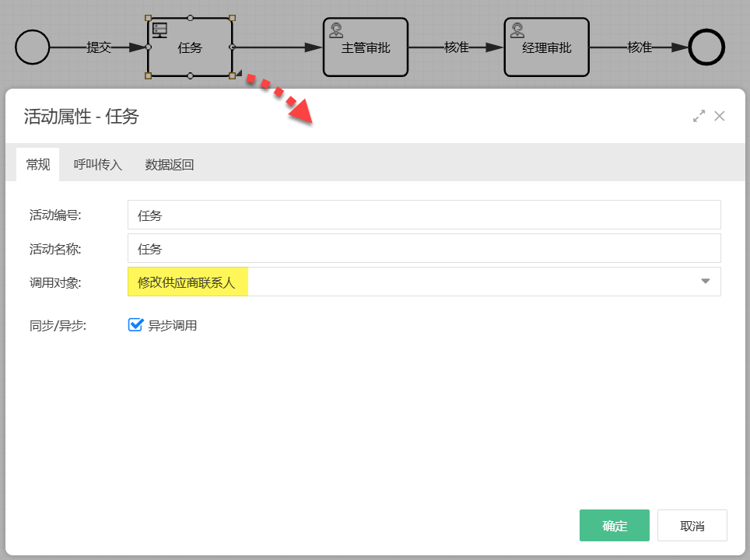The width and height of the screenshot is (750, 560).
Task: Select the start event circle in the flowchart
Action: (32, 47)
